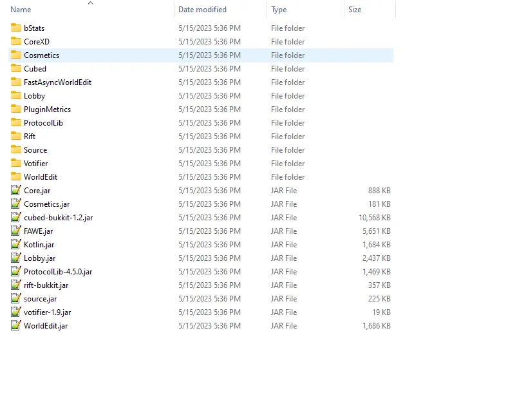The height and width of the screenshot is (420, 526).
Task: Select the rift-bukkit.jar file
Action: point(46,285)
